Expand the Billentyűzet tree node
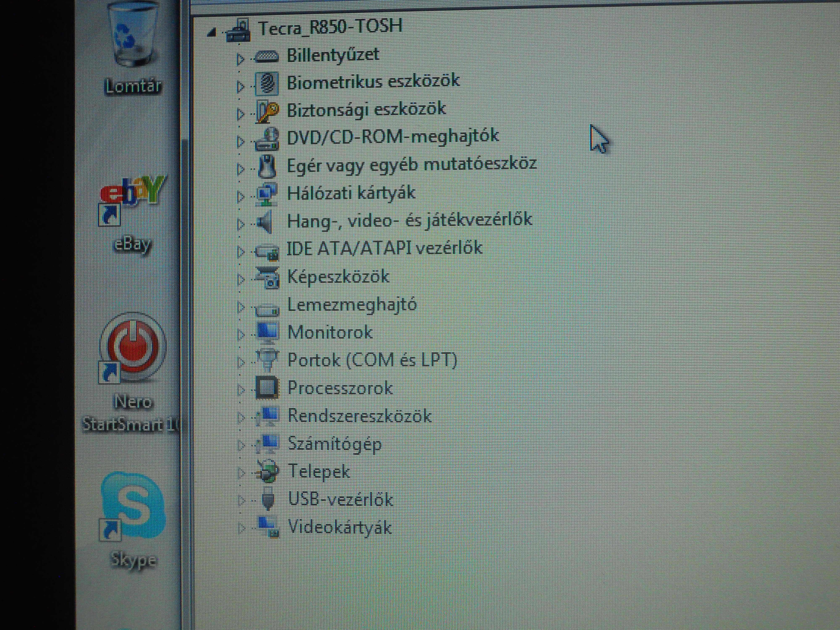 [240, 59]
